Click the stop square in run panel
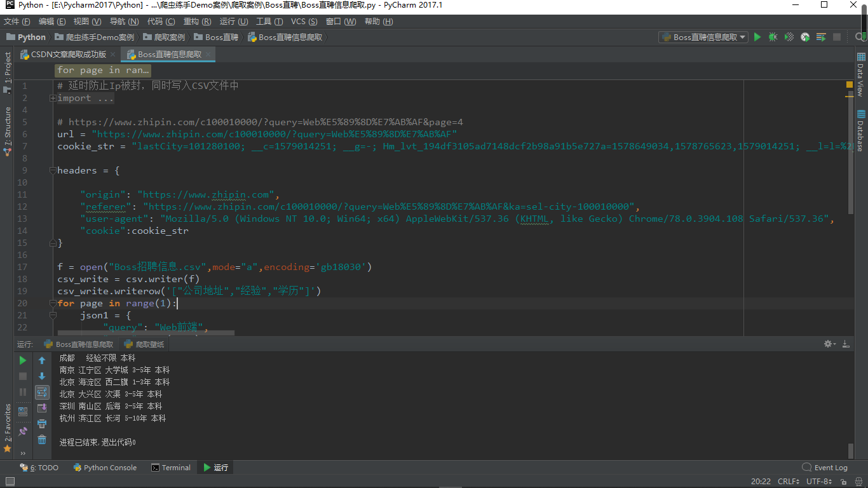The height and width of the screenshot is (488, 868). pyautogui.click(x=23, y=376)
